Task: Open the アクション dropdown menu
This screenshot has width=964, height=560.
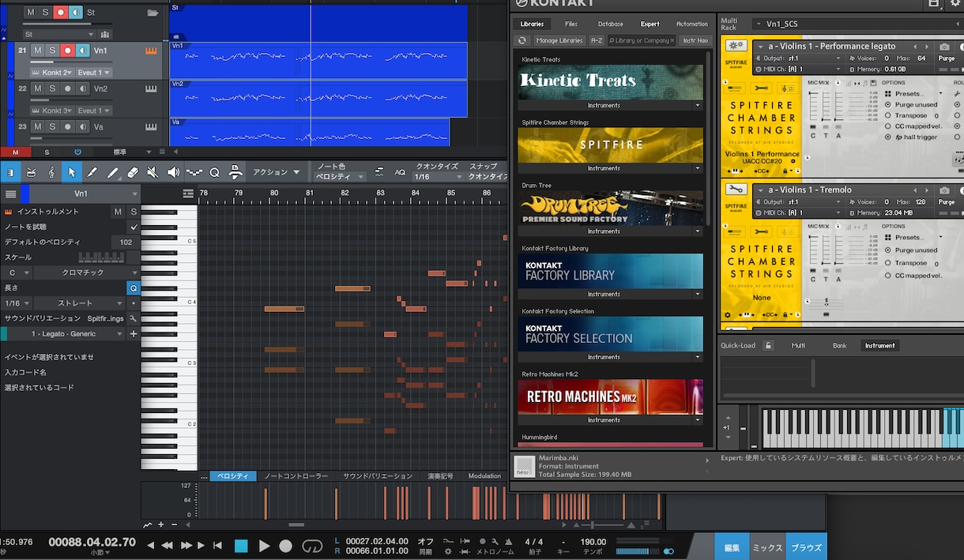Action: tap(276, 172)
